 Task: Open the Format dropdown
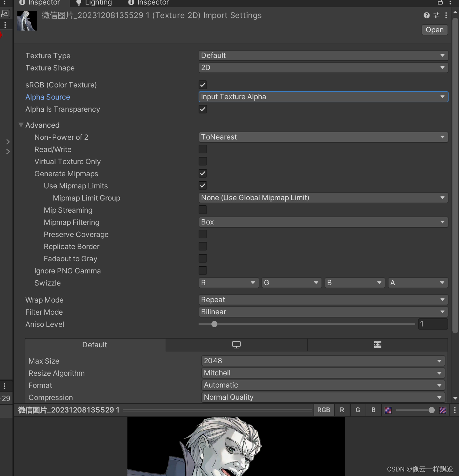[x=323, y=385]
